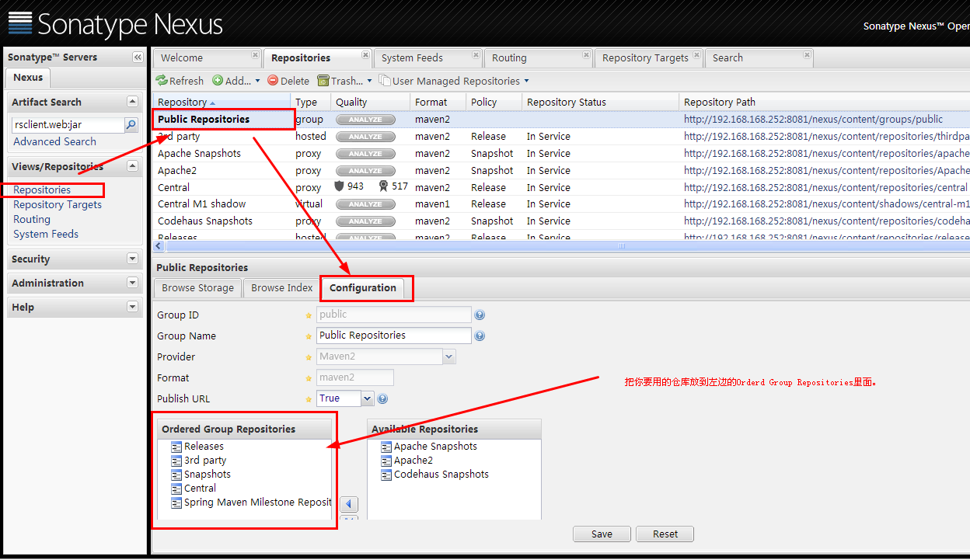This screenshot has width=970, height=560.
Task: Close the Welcome tab
Action: (255, 54)
